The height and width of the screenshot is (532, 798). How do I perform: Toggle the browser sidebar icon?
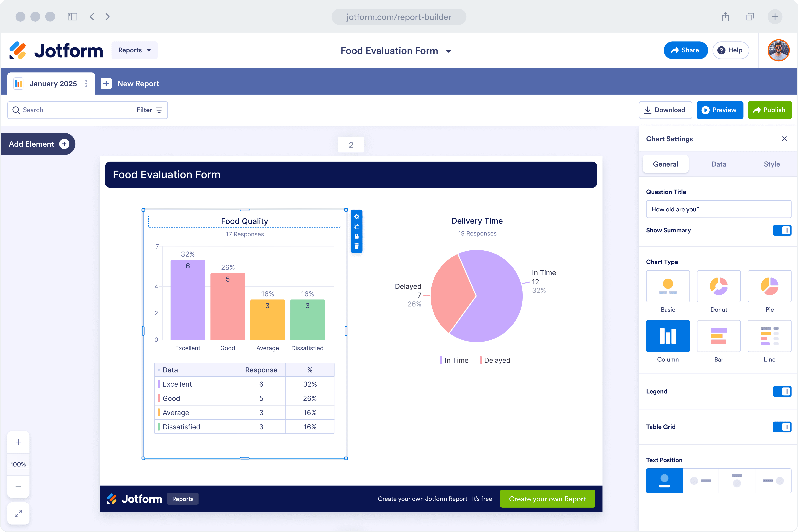point(73,17)
